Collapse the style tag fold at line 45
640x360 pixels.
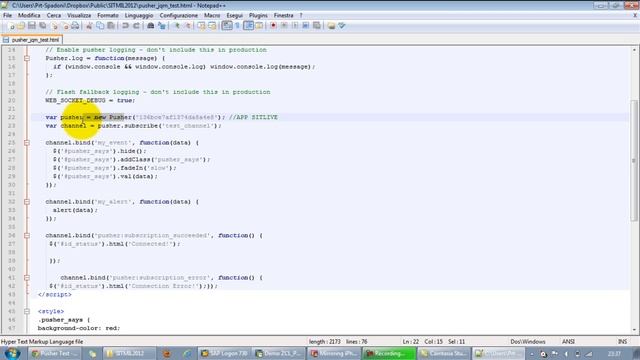click(27, 311)
